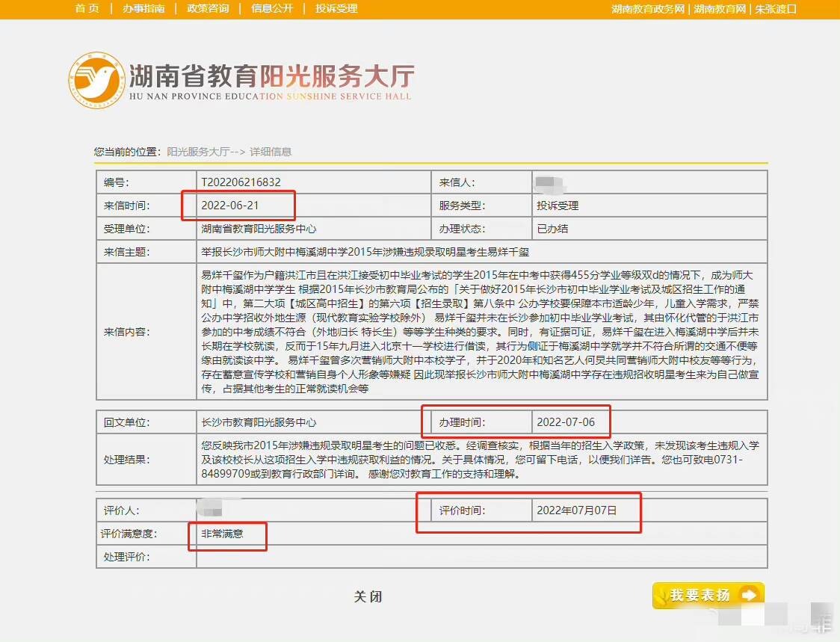Viewport: 840px width, 642px height.
Task: Click the 来信时间 date 2022-06-21
Action: (230, 206)
